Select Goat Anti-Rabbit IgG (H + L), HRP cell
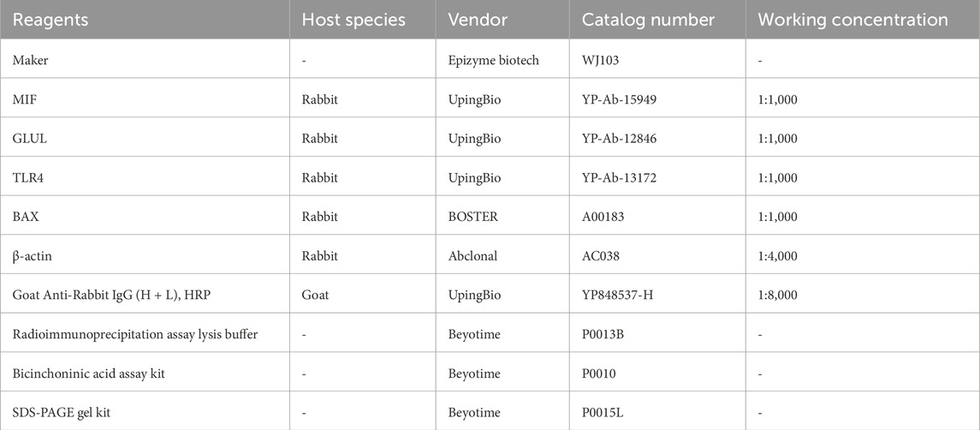This screenshot has height=430, width=980. [111, 295]
